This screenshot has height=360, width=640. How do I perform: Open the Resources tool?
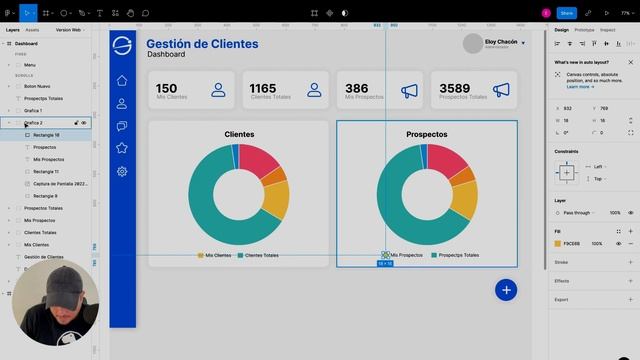pyautogui.click(x=115, y=13)
